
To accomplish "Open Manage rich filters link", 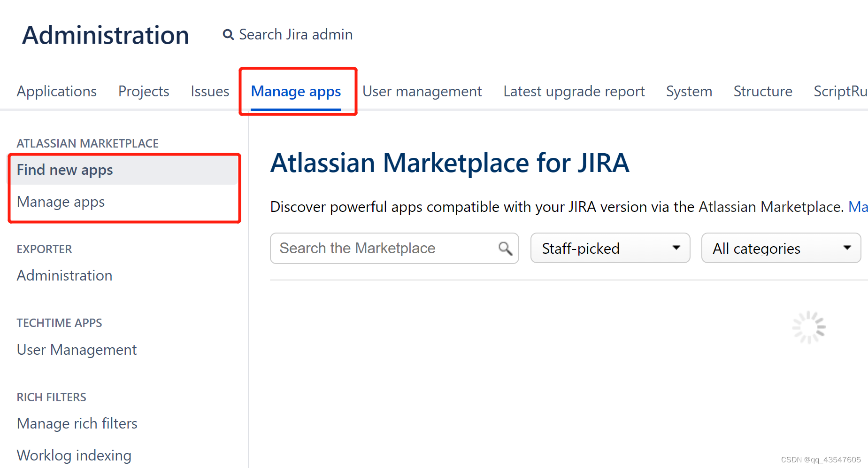I will [77, 423].
